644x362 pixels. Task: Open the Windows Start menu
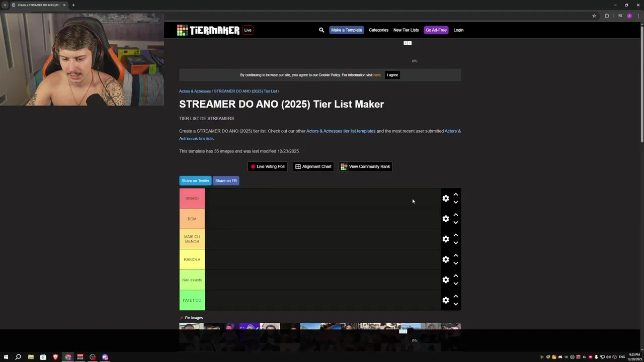coord(6,357)
